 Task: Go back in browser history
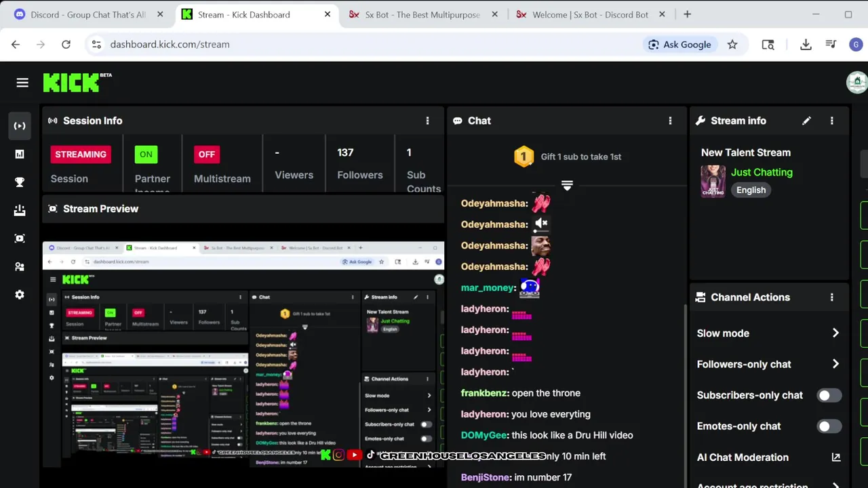(16, 44)
